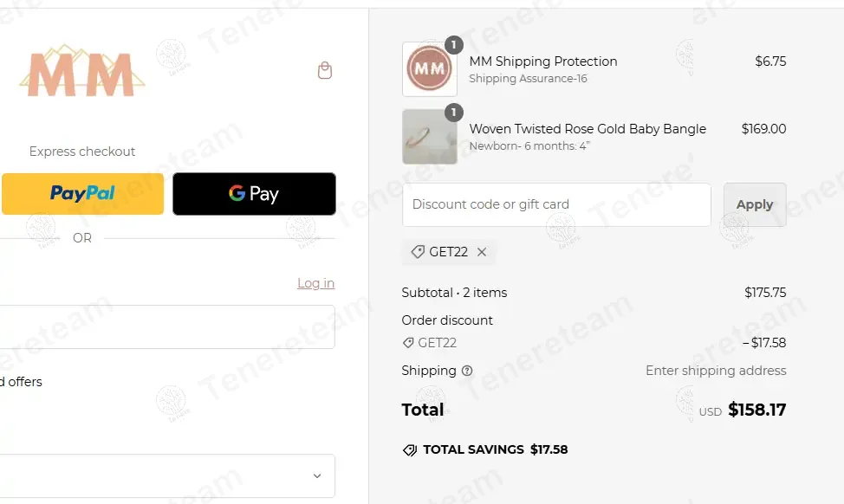Click the Rose Gold Baby Bangle thumbnail

coord(429,137)
